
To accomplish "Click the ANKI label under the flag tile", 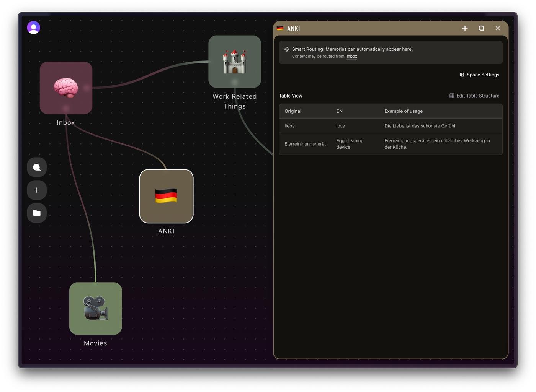I will pos(166,231).
